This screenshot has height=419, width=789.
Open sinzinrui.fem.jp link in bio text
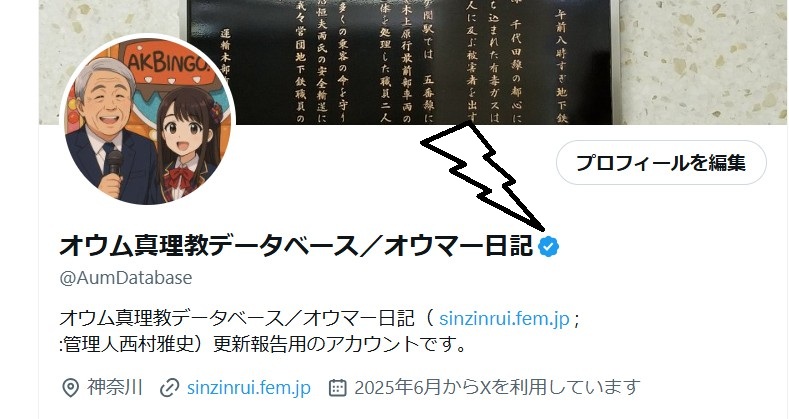(x=504, y=318)
